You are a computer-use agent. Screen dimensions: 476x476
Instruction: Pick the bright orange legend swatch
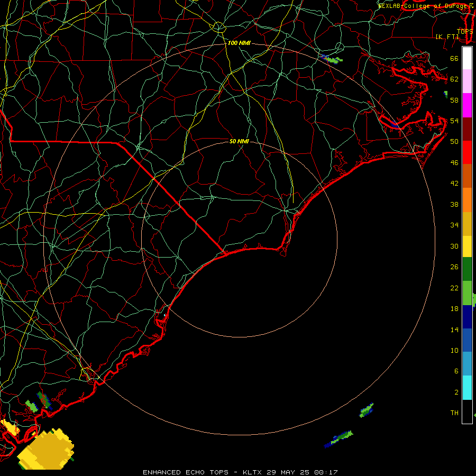467,200
